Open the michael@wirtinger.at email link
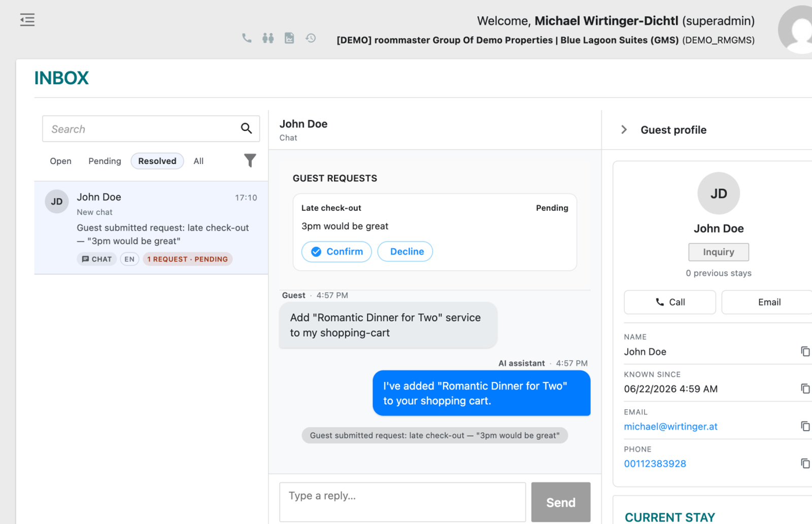The height and width of the screenshot is (524, 812). point(670,427)
